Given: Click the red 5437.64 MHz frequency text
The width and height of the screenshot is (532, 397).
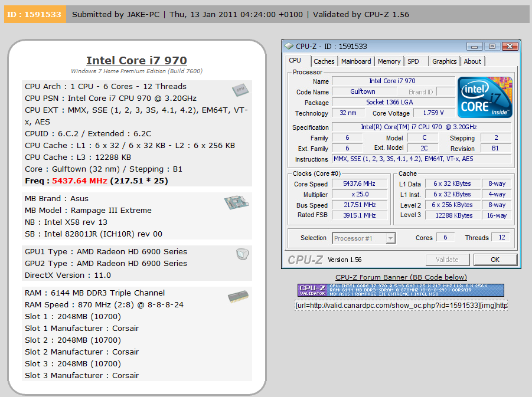Looking at the screenshot, I should click(x=80, y=181).
